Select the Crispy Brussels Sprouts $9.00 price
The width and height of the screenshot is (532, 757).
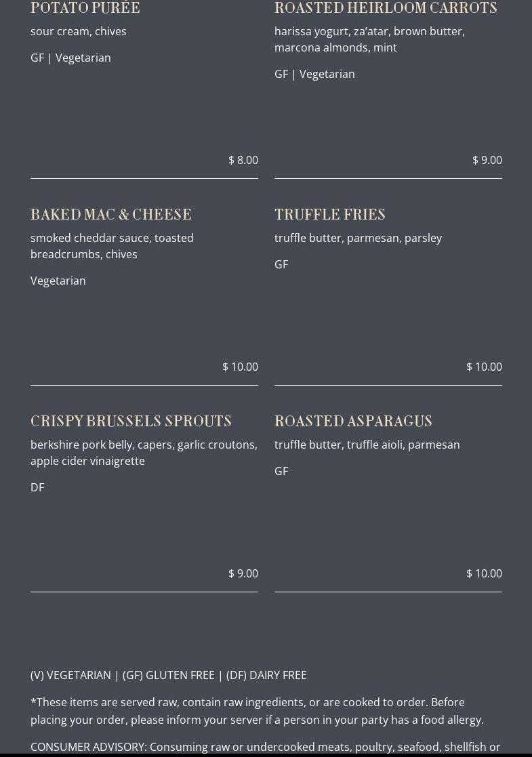pyautogui.click(x=243, y=573)
